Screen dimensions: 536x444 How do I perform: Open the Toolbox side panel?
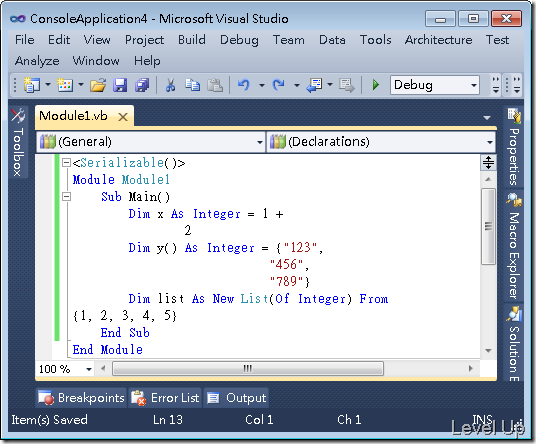[x=18, y=143]
